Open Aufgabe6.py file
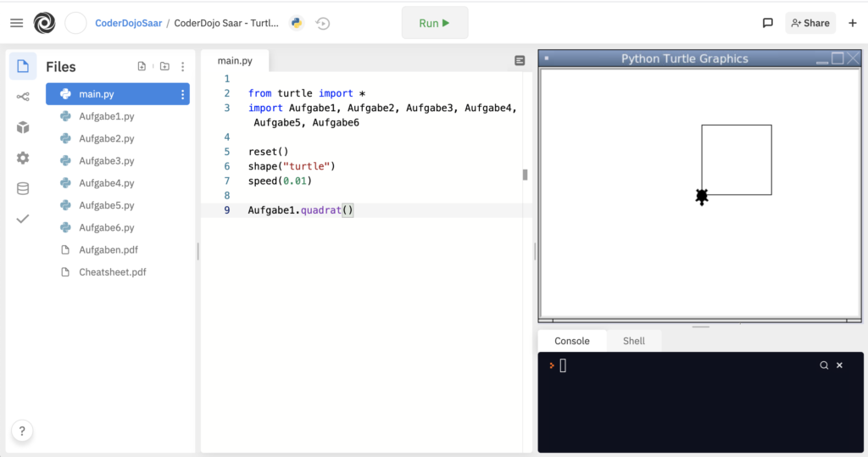The height and width of the screenshot is (457, 868). [x=106, y=227]
